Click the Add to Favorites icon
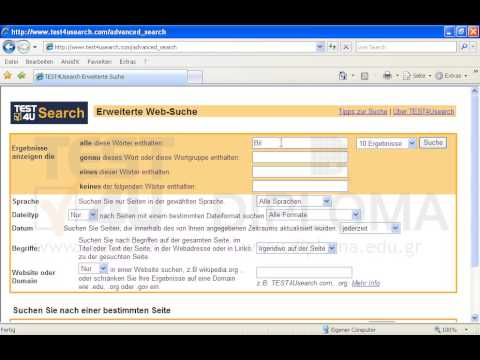Image resolution: width=480 pixels, height=360 pixels. point(22,76)
